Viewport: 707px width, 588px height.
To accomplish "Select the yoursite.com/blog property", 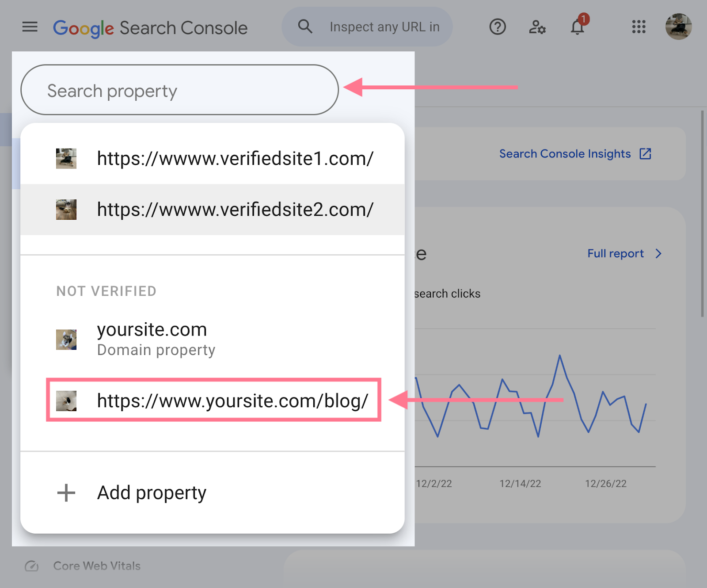I will click(x=232, y=401).
